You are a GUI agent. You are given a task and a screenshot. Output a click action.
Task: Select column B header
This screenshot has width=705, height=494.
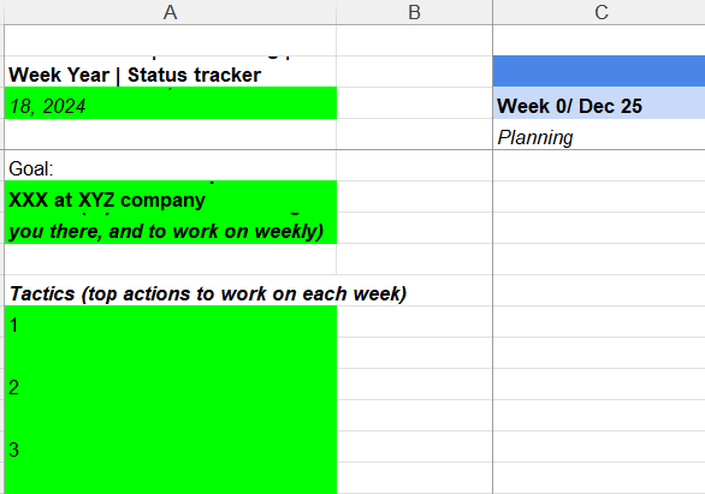414,12
